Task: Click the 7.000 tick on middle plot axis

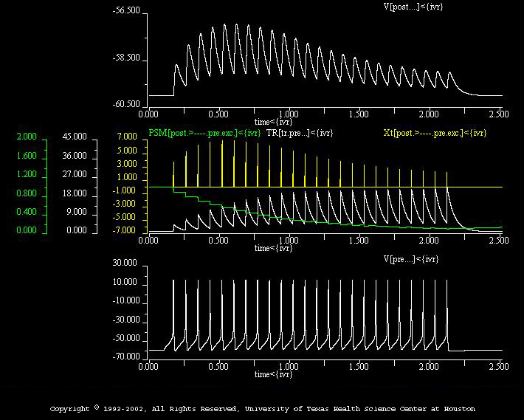Action: tap(127, 137)
